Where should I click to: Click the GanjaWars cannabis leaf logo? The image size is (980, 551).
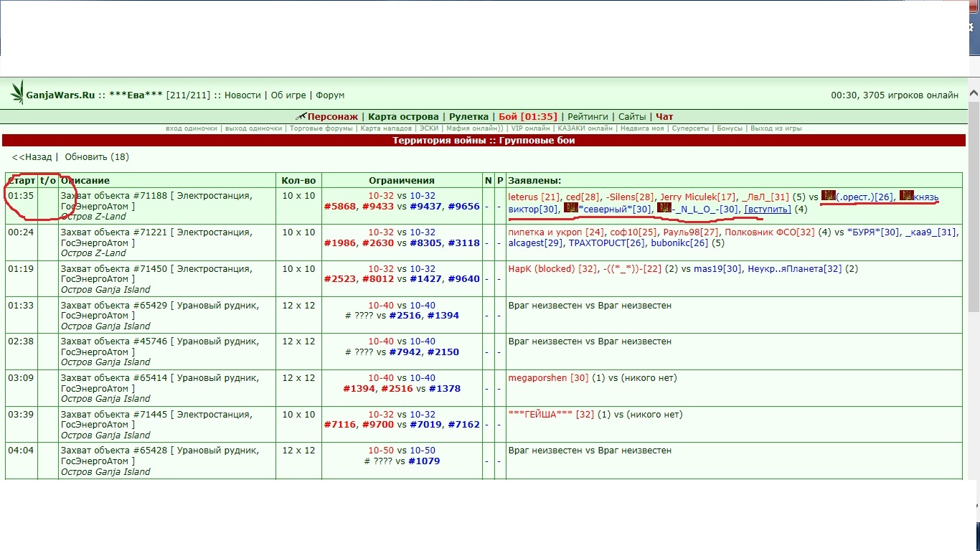pyautogui.click(x=16, y=92)
